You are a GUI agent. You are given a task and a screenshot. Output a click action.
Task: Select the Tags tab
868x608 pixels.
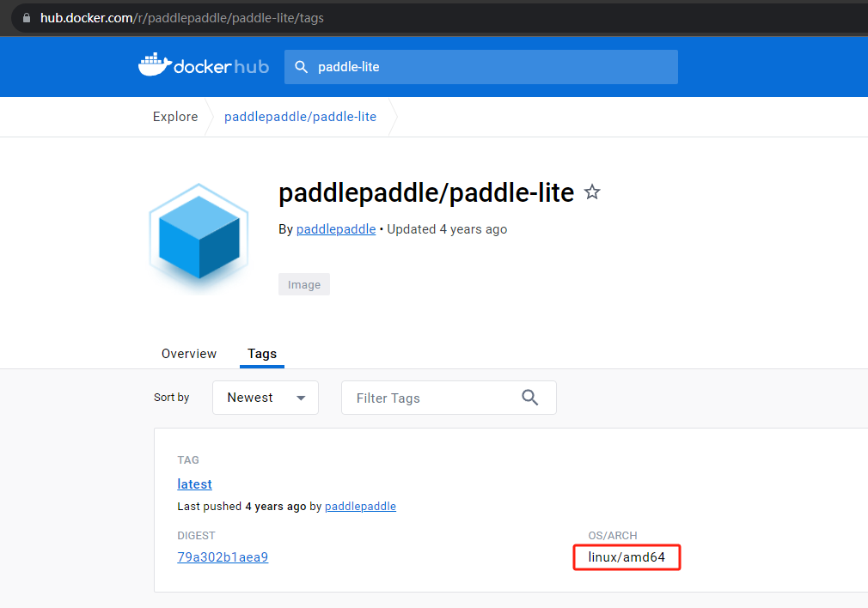(x=262, y=354)
